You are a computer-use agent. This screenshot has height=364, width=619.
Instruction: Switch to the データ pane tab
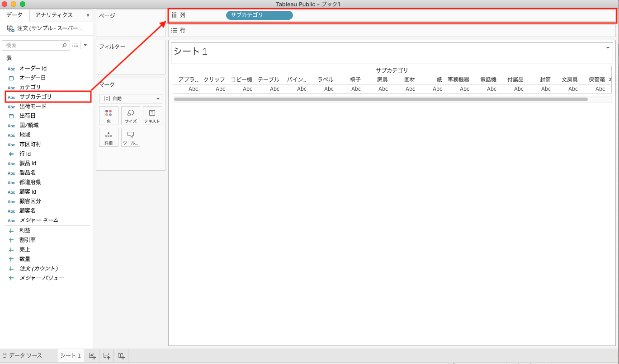click(14, 15)
